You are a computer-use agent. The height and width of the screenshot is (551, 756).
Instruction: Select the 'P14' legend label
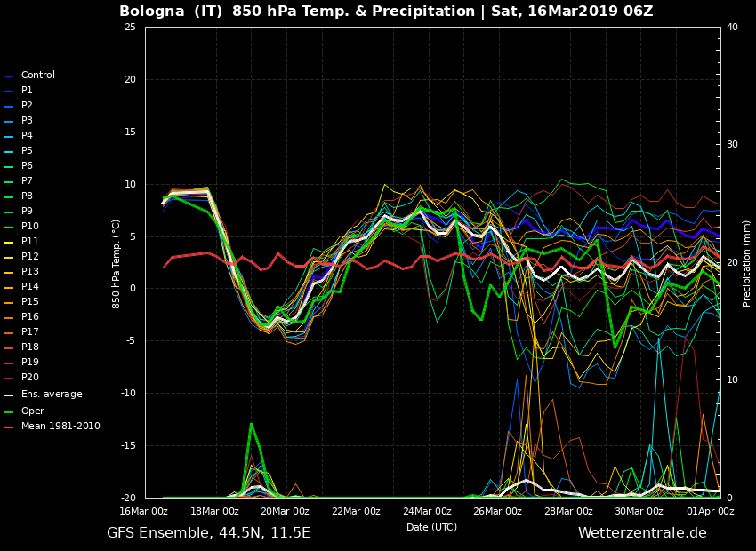pos(30,286)
